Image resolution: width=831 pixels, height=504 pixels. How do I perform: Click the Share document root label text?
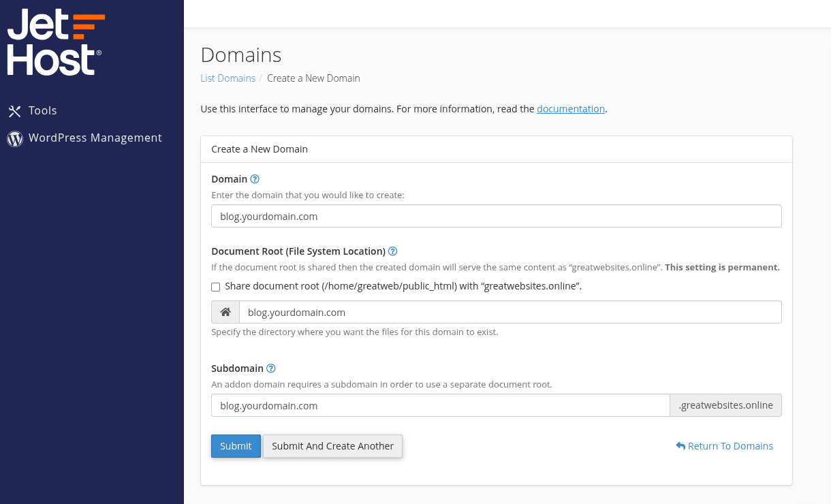(x=403, y=286)
